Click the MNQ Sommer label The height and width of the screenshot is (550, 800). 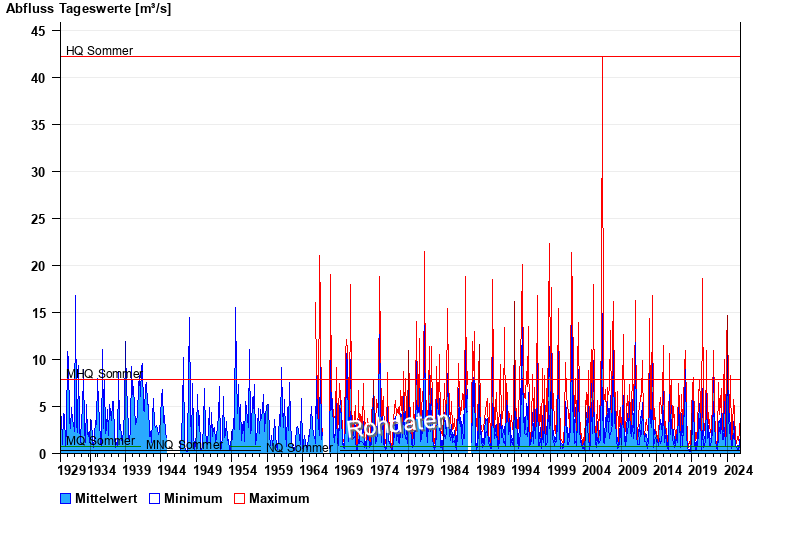[x=184, y=445]
